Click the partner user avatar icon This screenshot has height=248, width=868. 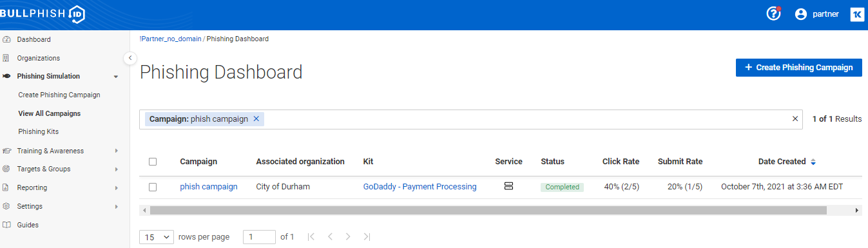click(801, 14)
